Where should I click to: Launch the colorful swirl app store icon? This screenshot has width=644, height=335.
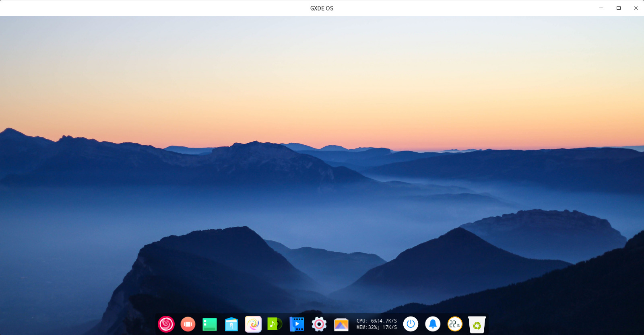(x=253, y=324)
